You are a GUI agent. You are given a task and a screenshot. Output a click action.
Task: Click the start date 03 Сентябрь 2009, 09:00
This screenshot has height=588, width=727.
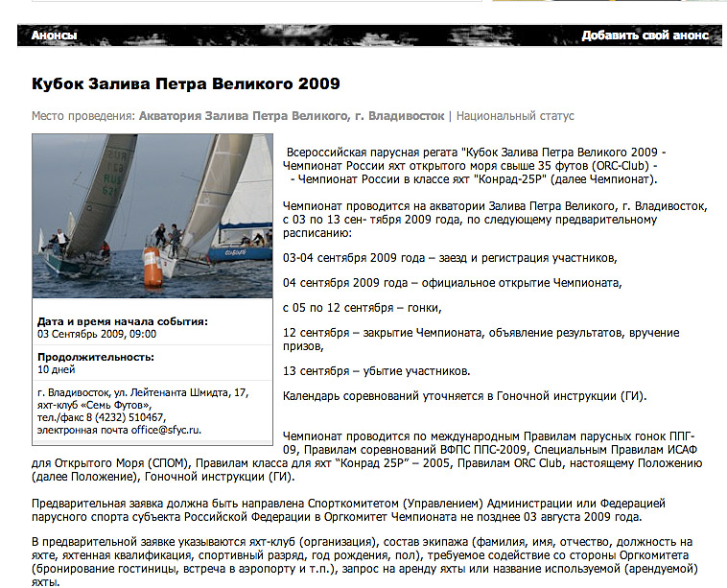click(97, 334)
